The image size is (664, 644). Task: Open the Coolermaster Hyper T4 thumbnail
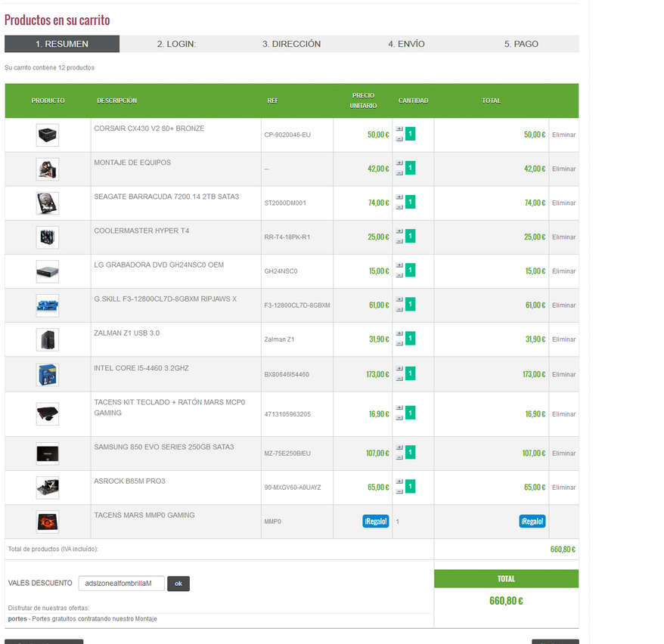[x=48, y=237]
